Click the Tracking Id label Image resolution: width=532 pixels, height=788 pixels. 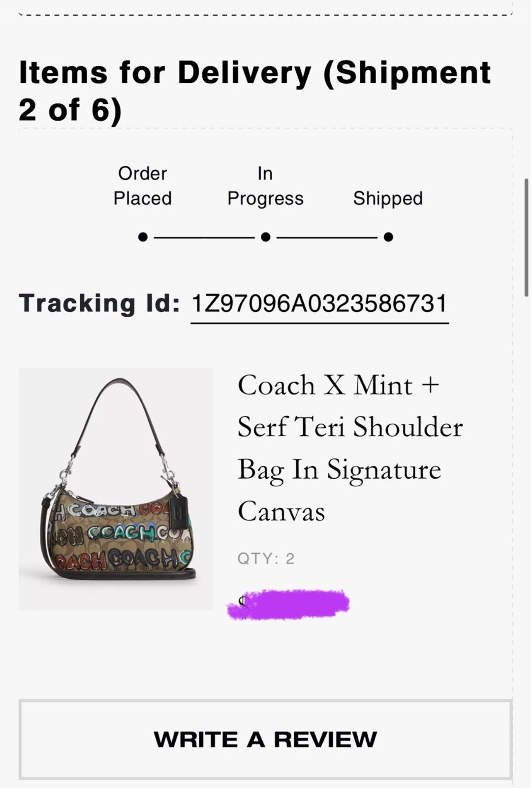click(x=99, y=303)
